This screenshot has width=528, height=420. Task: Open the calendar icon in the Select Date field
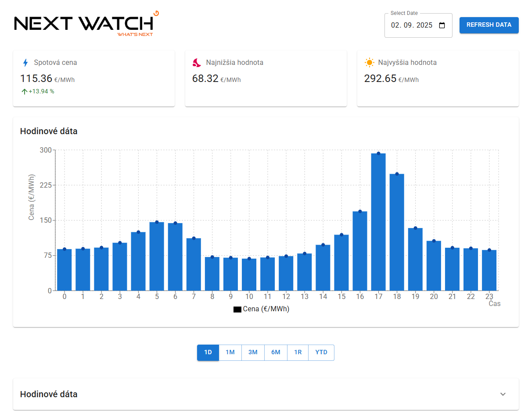(x=441, y=25)
